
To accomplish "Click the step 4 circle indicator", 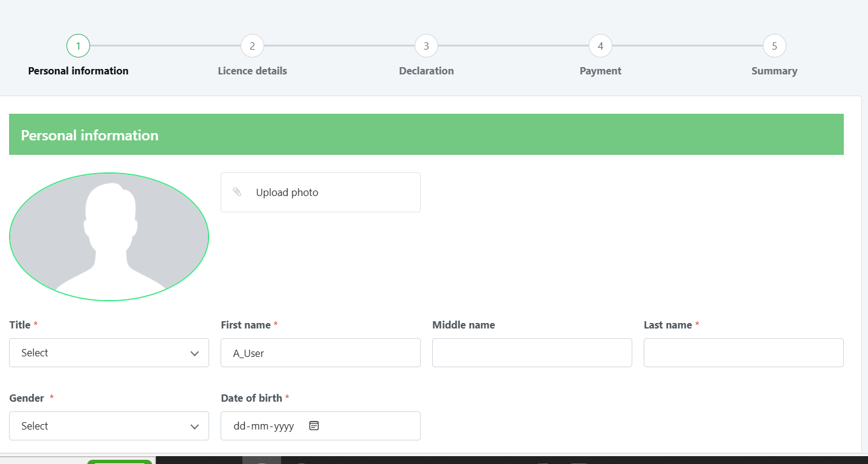I will pos(600,46).
